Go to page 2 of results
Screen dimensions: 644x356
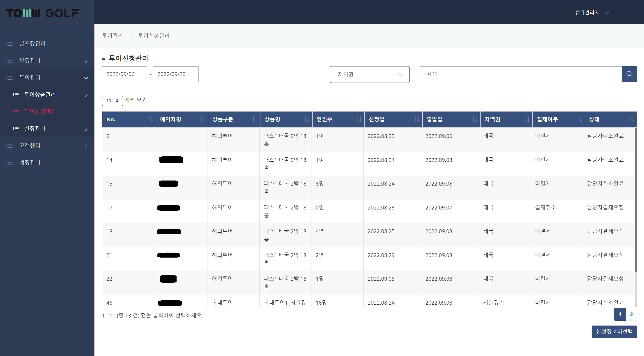[x=631, y=314]
